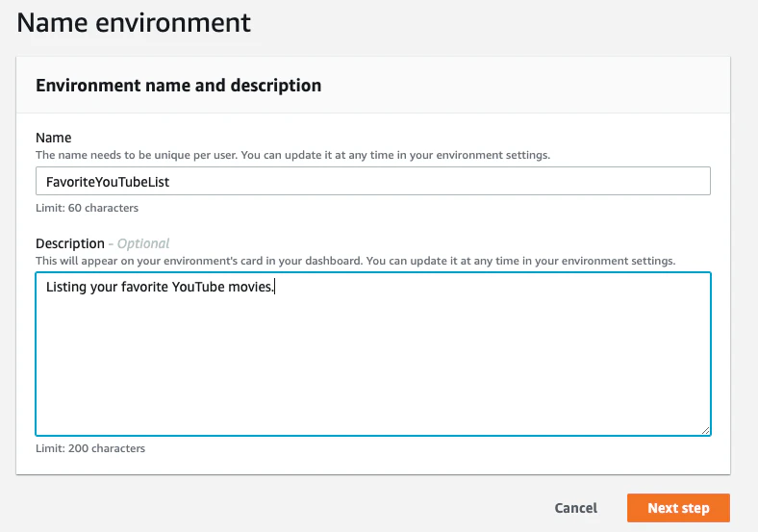Click the 'Limit: 200 characters' hint
The height and width of the screenshot is (532, 758).
tap(90, 448)
